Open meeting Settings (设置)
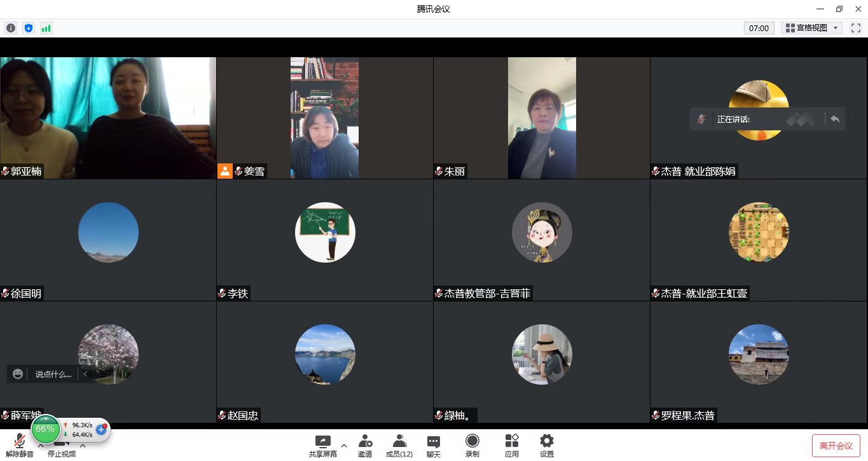The image size is (868, 461). click(x=546, y=445)
